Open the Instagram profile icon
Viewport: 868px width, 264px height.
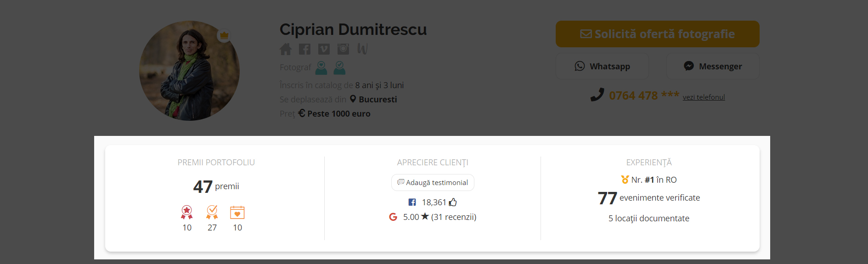pyautogui.click(x=343, y=49)
